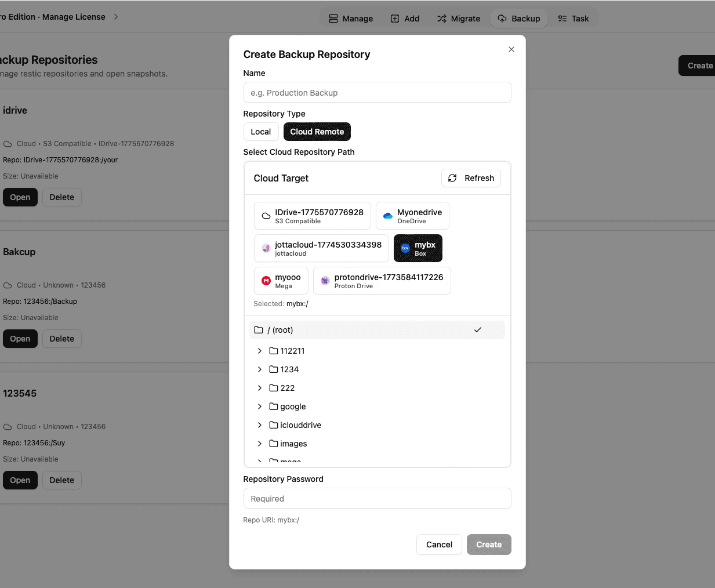This screenshot has width=715, height=588.
Task: Click the Repository Password input field
Action: coord(377,498)
